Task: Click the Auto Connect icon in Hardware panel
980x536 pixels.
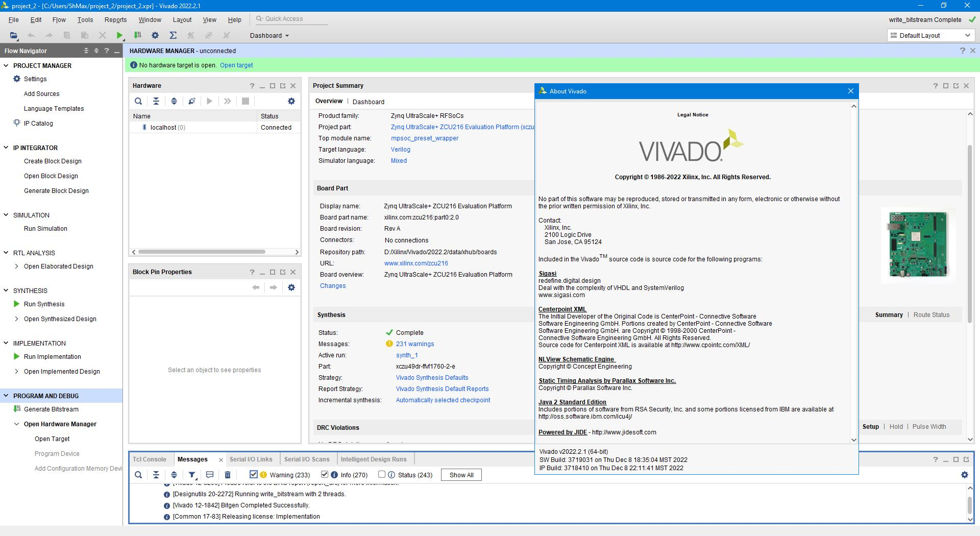Action: pos(192,101)
